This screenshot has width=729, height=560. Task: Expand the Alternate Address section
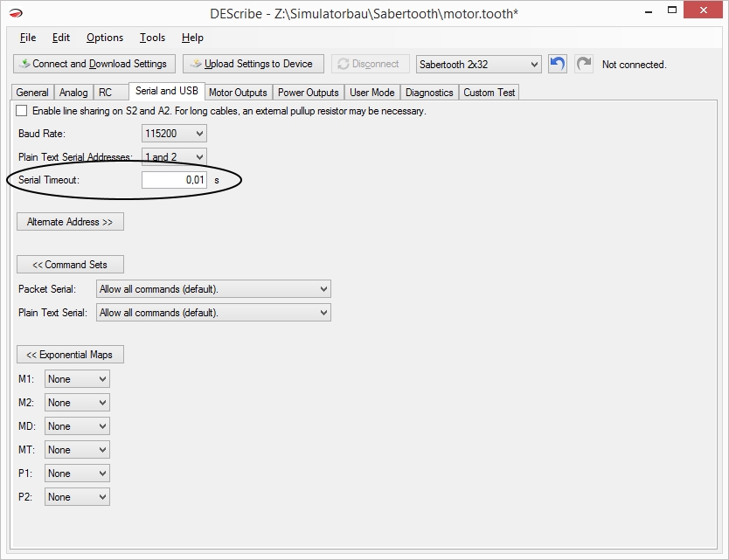70,222
